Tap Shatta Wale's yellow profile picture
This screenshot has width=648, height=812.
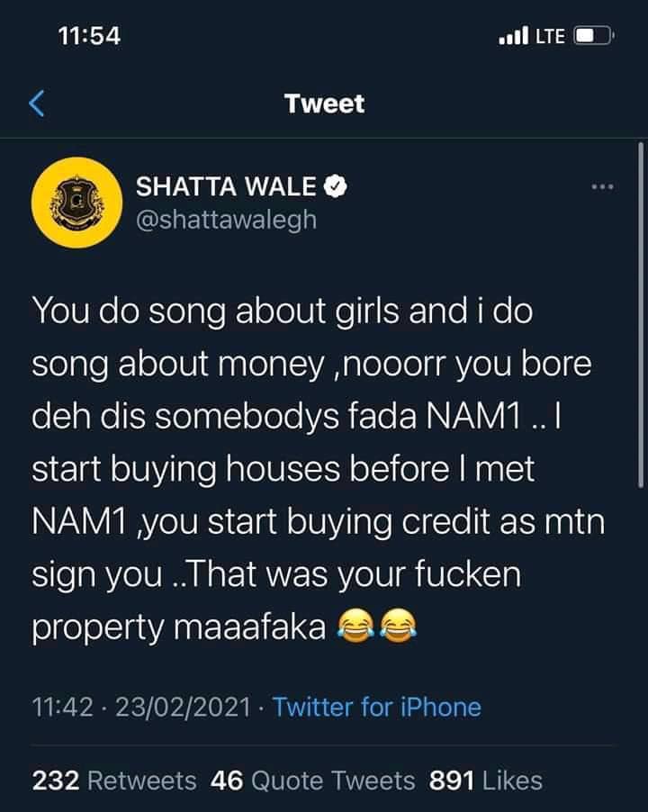click(76, 203)
